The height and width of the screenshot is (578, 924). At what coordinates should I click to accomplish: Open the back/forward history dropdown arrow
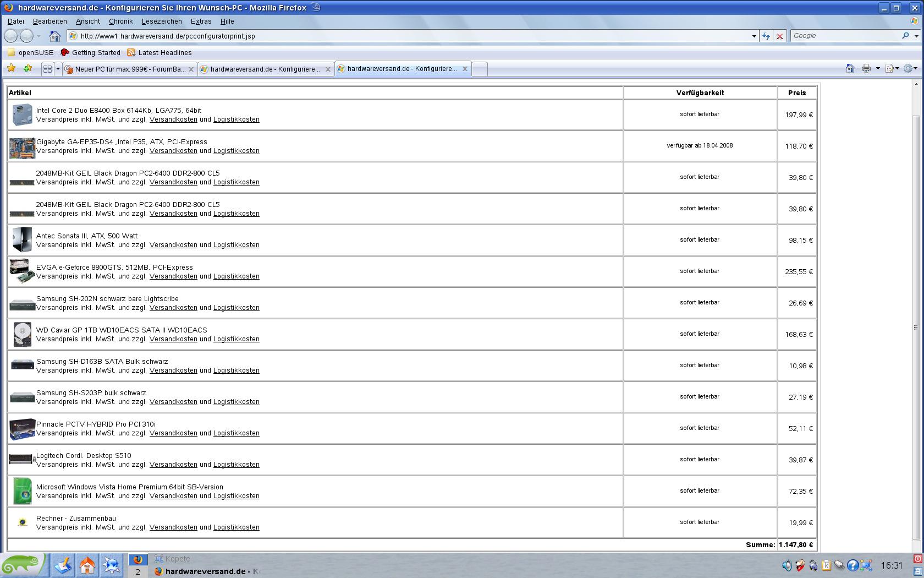[x=38, y=36]
